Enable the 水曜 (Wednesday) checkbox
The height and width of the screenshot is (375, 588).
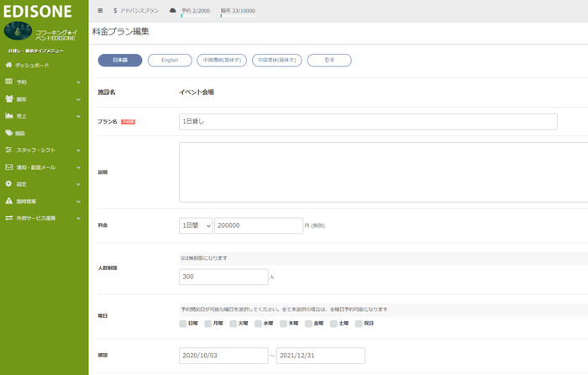(x=259, y=323)
